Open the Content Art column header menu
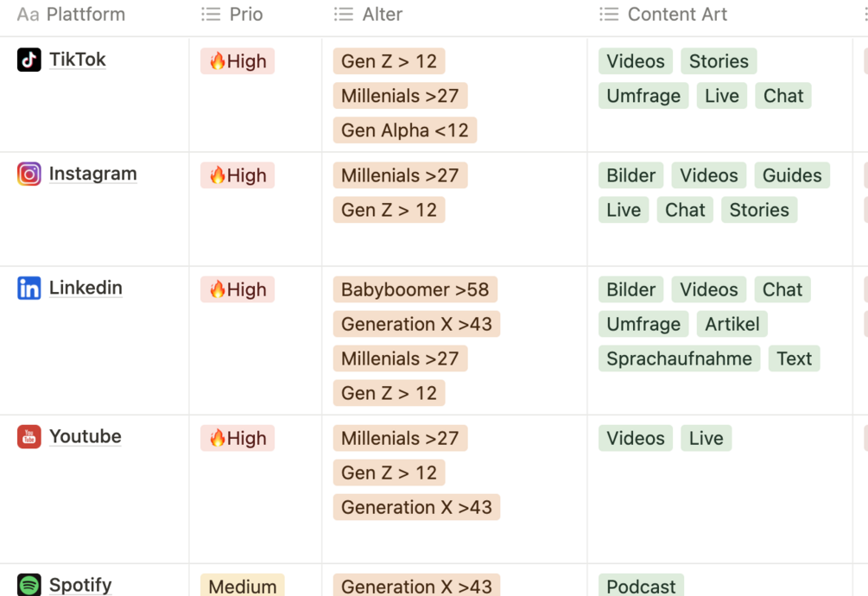Image resolution: width=868 pixels, height=596 pixels. pyautogui.click(x=677, y=14)
